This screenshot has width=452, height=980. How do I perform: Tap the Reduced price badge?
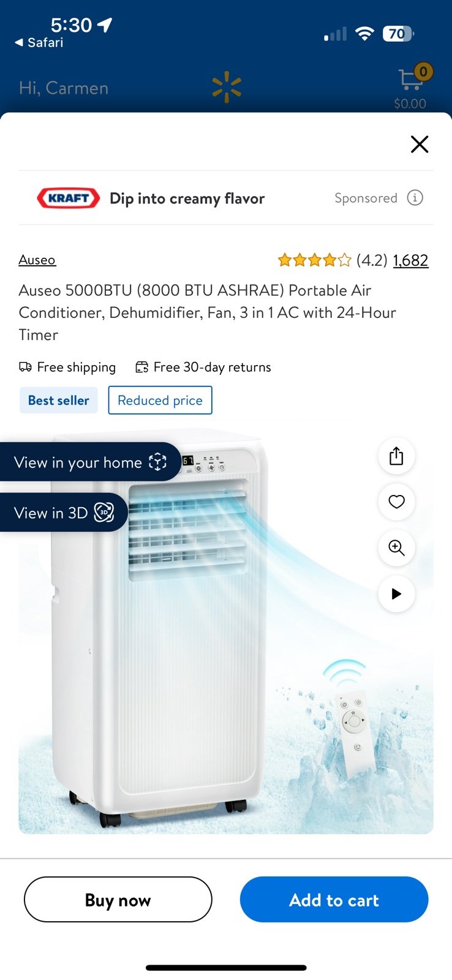pos(160,400)
